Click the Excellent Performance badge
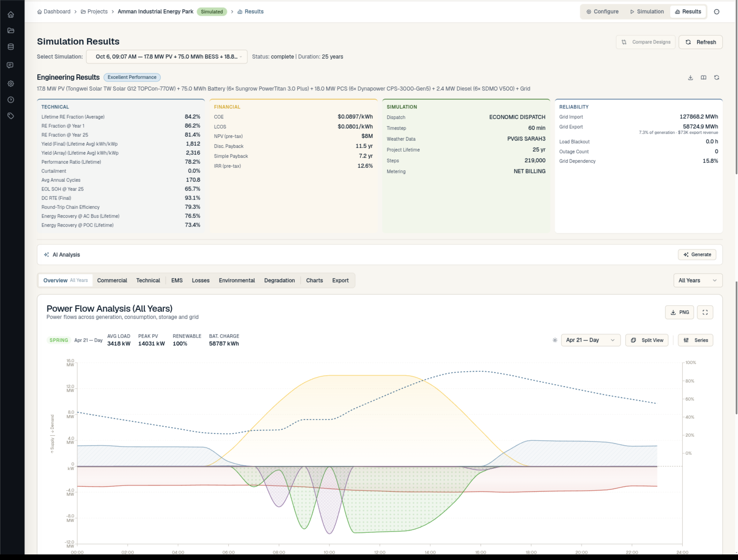738x560 pixels. 132,77
